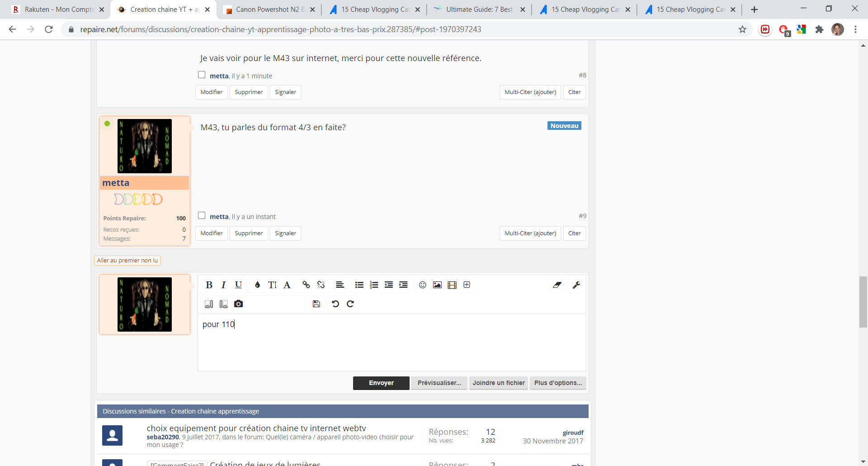Open the font size dropdown
The image size is (868, 466).
click(x=272, y=285)
